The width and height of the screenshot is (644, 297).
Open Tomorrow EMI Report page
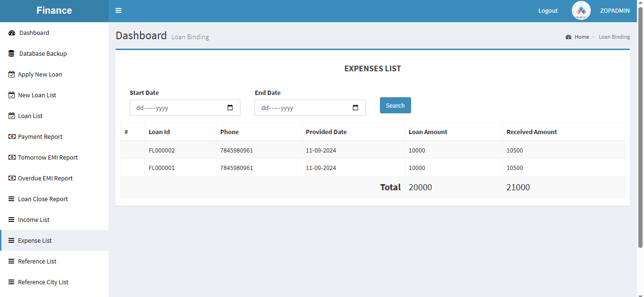pyautogui.click(x=48, y=158)
